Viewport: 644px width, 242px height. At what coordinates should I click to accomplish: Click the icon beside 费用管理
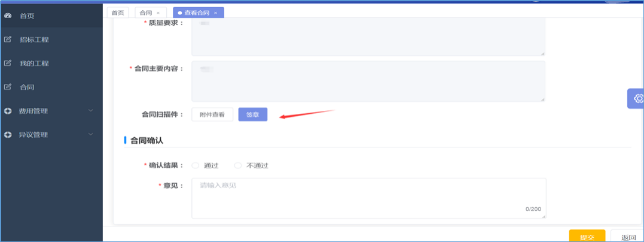click(8, 111)
